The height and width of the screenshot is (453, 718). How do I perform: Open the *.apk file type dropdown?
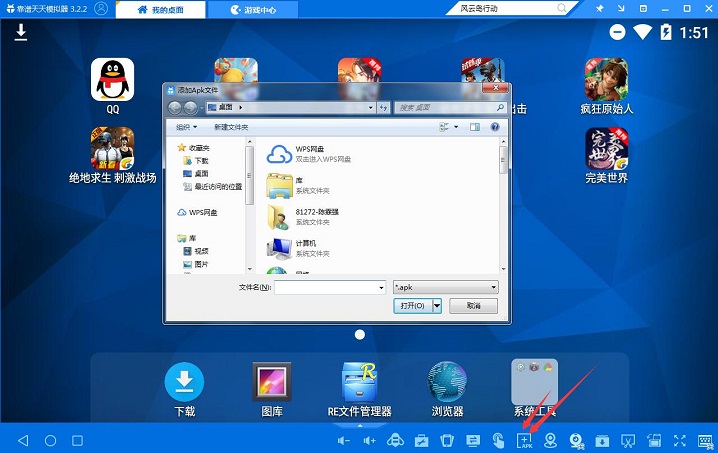click(x=446, y=287)
